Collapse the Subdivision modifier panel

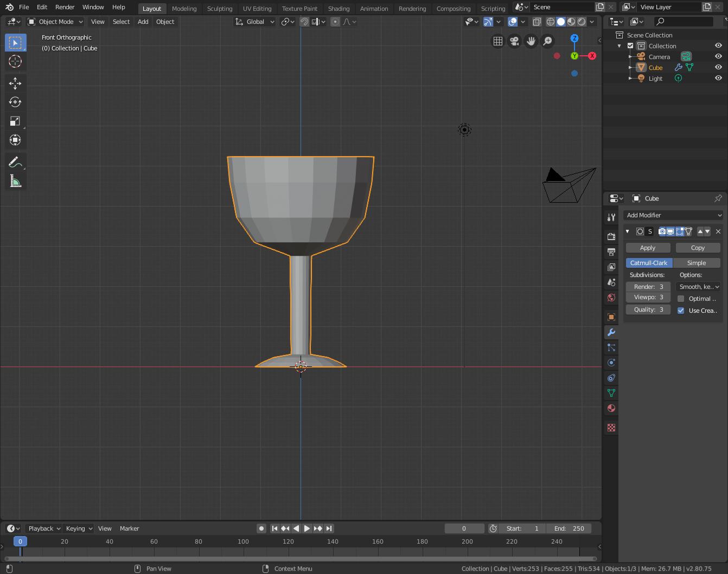[x=628, y=231]
